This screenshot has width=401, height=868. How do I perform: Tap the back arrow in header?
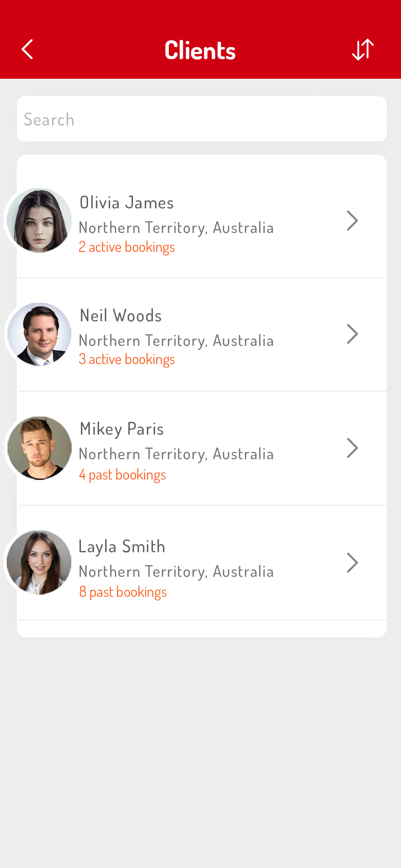pos(27,49)
